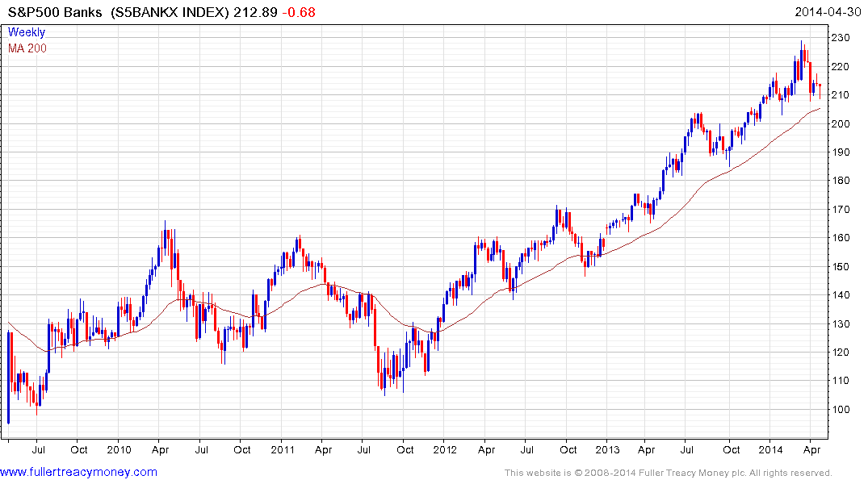Viewport: 868px width, 484px height.
Task: Click the '220' y-axis label
Action: [840, 66]
